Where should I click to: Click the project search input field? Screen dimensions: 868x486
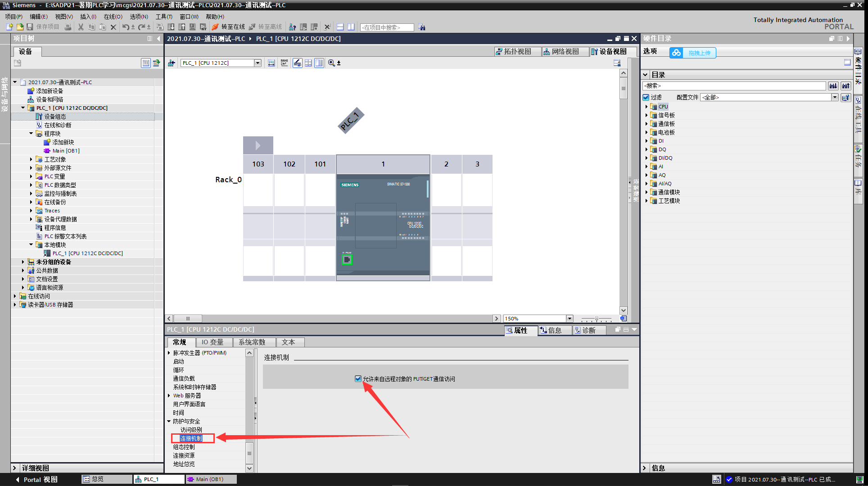pyautogui.click(x=387, y=27)
